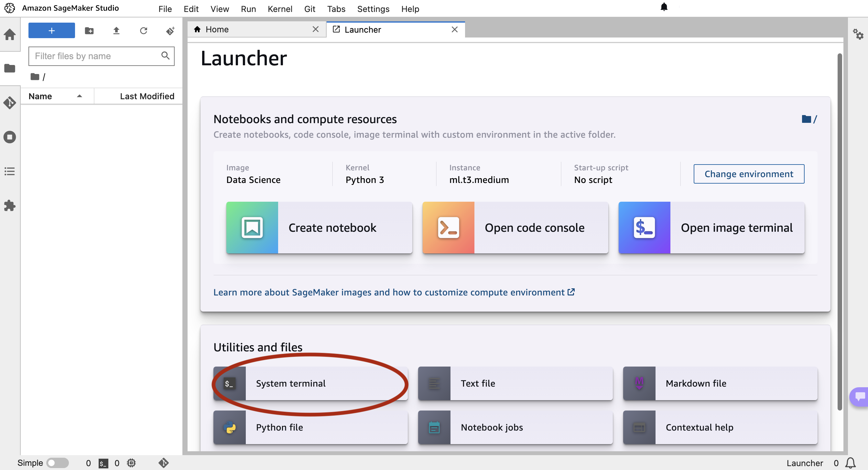Viewport: 868px width, 470px height.
Task: Click Change environment button
Action: 748,174
